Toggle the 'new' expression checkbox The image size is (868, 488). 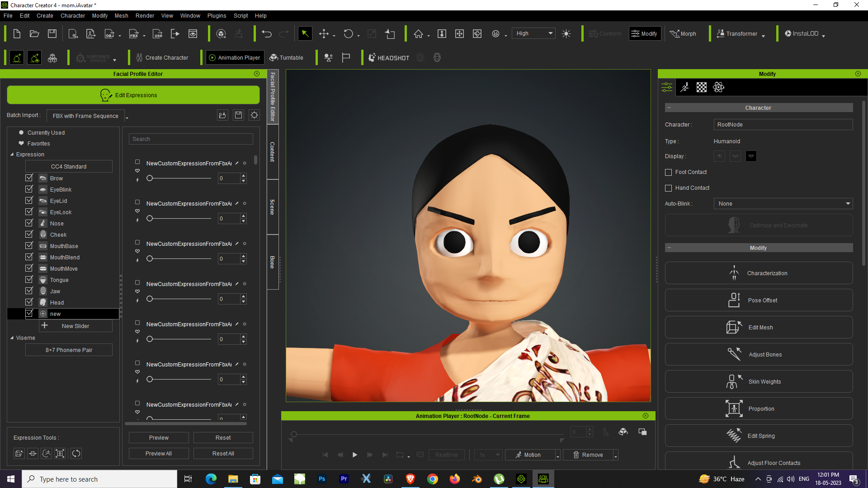pos(29,314)
